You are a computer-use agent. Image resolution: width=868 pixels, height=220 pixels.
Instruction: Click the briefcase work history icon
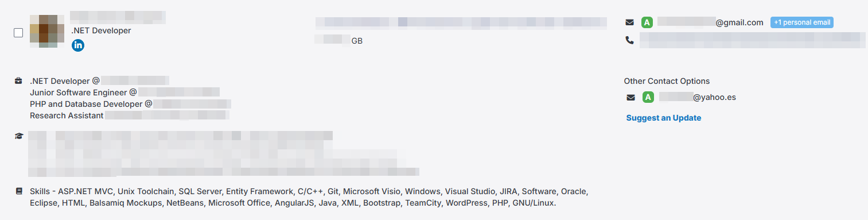18,81
